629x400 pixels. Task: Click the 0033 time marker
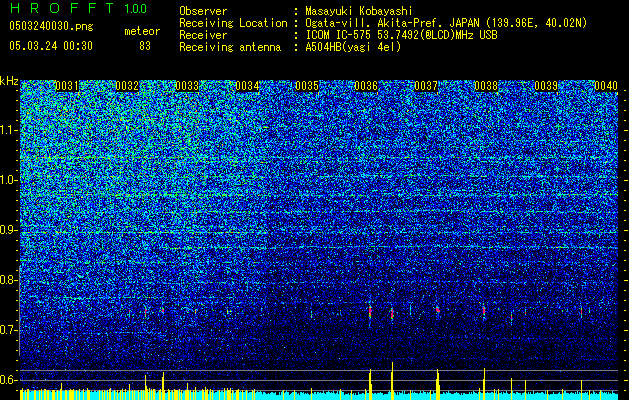[187, 86]
